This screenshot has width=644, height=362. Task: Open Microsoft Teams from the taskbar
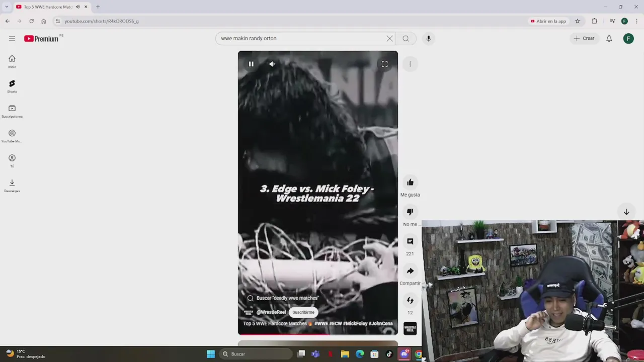coord(315,354)
